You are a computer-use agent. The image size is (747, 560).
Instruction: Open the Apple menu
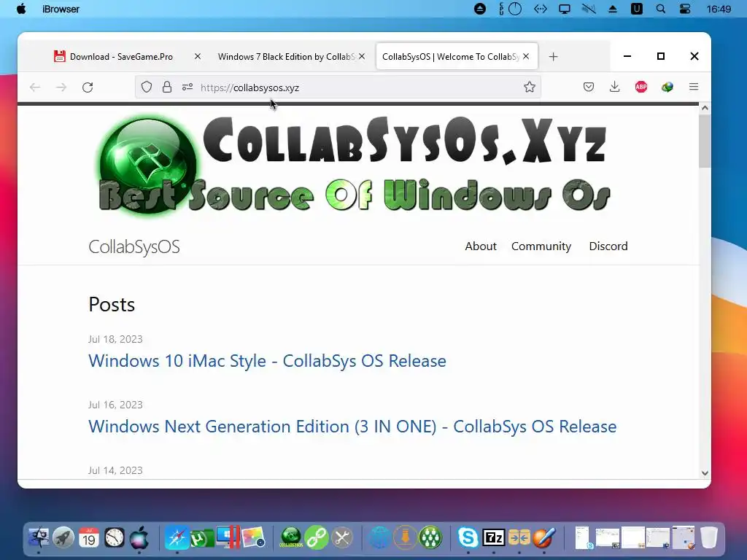pyautogui.click(x=21, y=9)
